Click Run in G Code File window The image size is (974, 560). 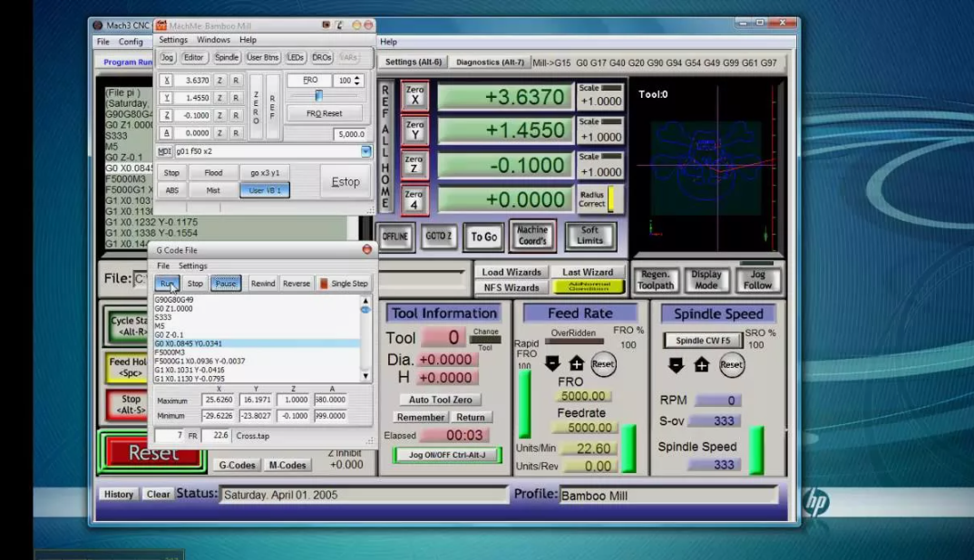click(x=167, y=283)
